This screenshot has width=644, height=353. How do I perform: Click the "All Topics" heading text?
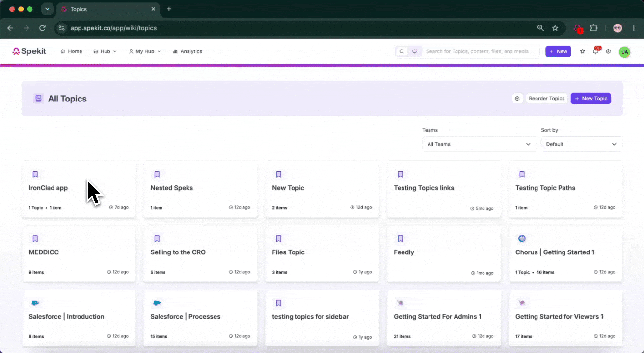pos(67,99)
